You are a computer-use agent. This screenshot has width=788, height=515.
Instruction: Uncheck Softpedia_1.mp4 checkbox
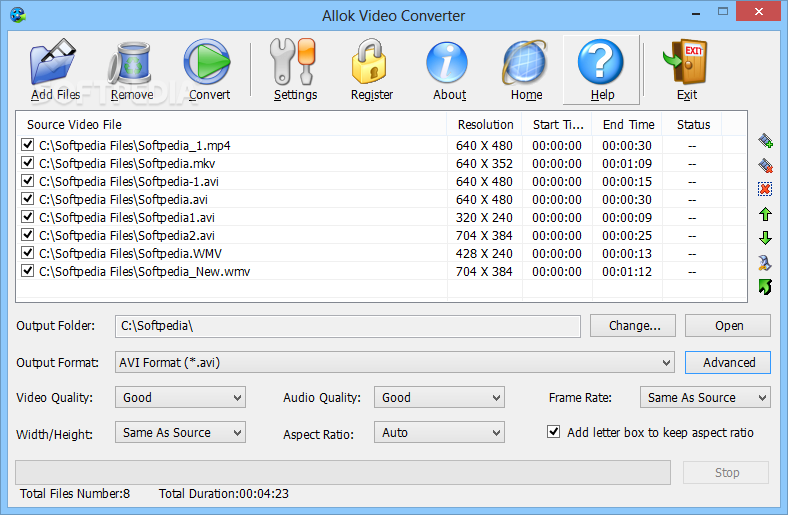point(27,145)
